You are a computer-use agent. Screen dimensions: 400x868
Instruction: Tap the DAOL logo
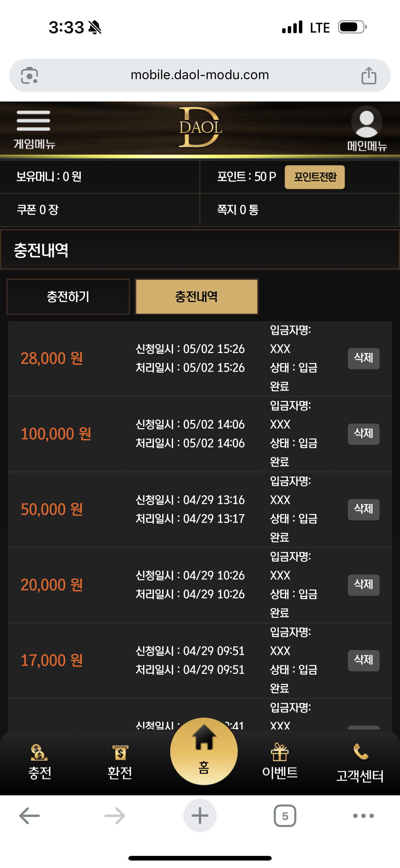tap(200, 127)
